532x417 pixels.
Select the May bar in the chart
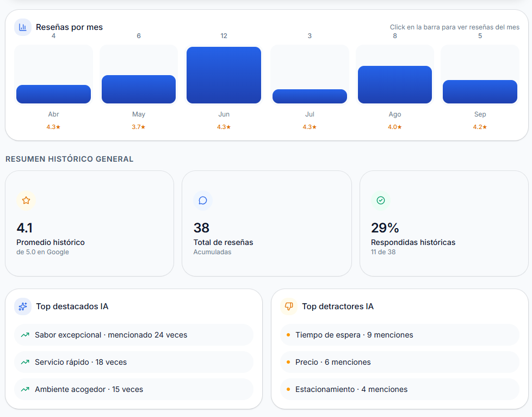[x=139, y=89]
